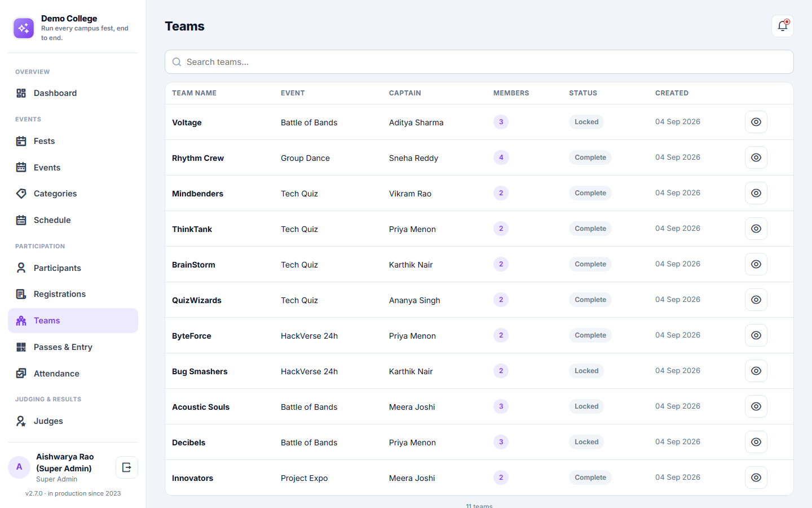Focus the Search teams input field
This screenshot has height=508, width=812.
[x=479, y=62]
